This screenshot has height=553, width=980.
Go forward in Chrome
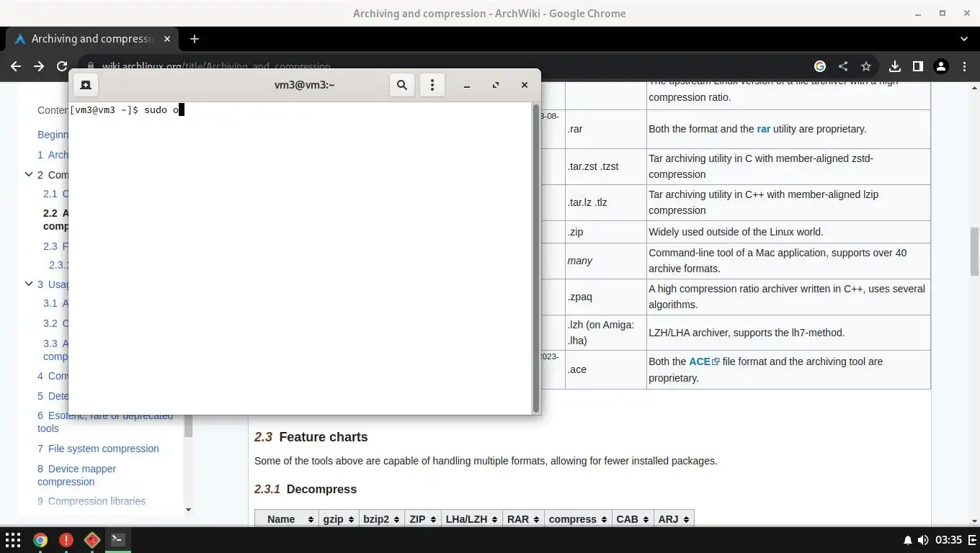[x=39, y=66]
